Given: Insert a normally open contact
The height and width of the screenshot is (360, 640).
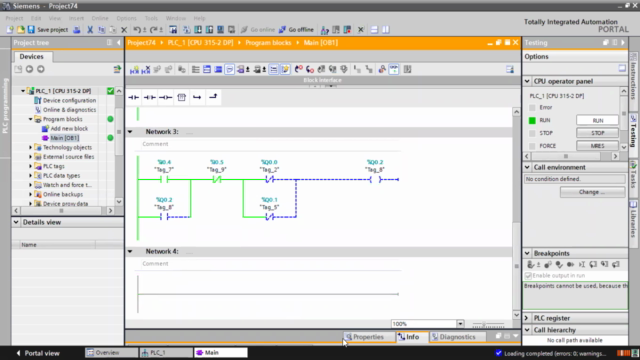Looking at the screenshot, I should point(133,97).
